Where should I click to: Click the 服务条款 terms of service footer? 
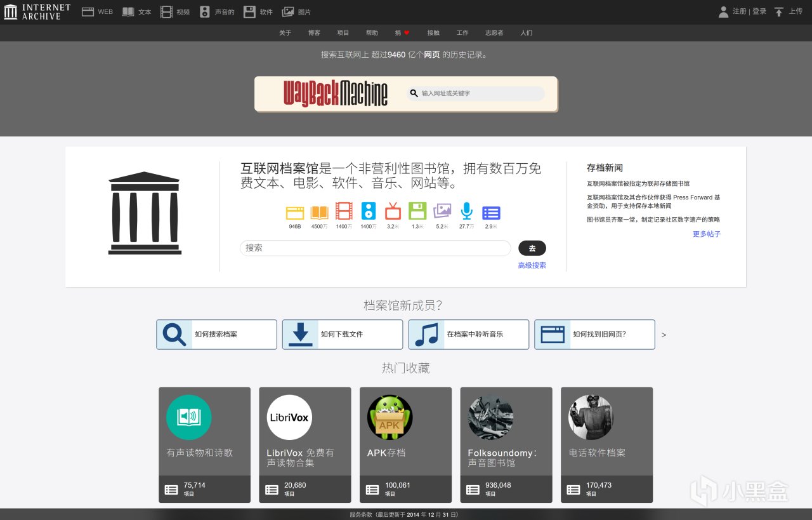pos(362,514)
